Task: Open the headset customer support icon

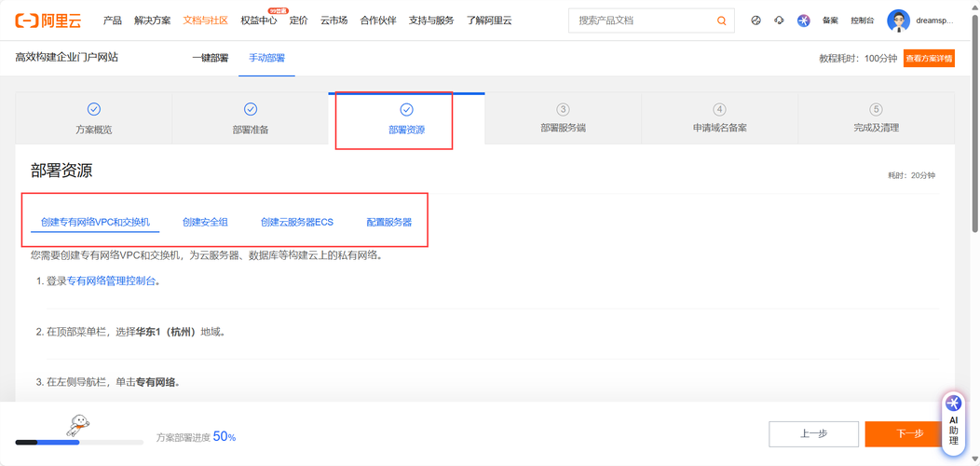Action: 779,21
